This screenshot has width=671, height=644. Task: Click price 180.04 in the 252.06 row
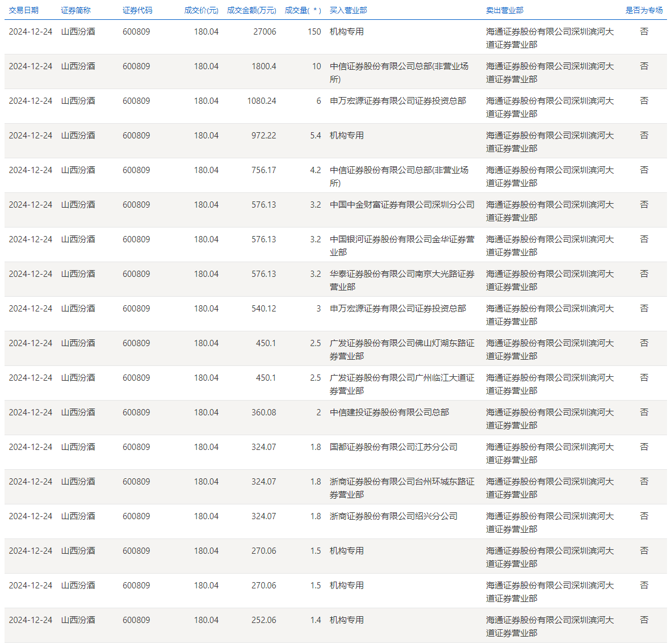click(206, 620)
